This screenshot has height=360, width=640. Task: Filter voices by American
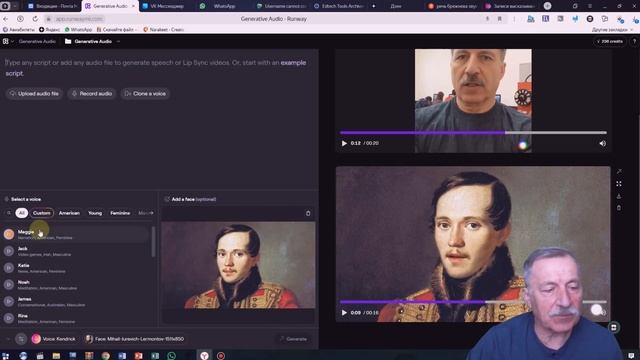69,213
